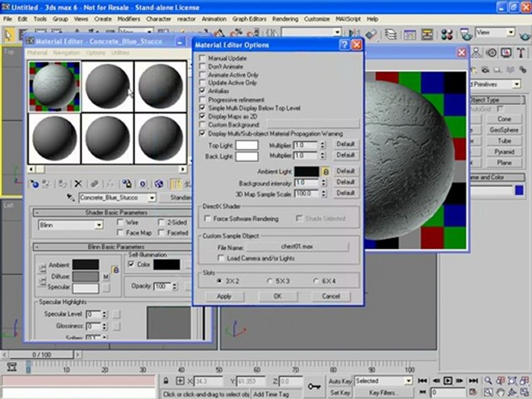532x399 pixels.
Task: Click the Make Material Copy icon
Action: click(94, 184)
